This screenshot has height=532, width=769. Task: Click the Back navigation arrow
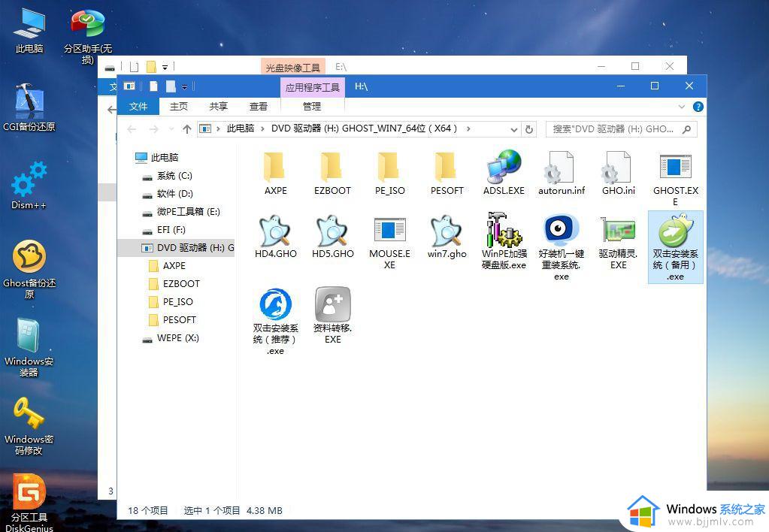point(132,129)
